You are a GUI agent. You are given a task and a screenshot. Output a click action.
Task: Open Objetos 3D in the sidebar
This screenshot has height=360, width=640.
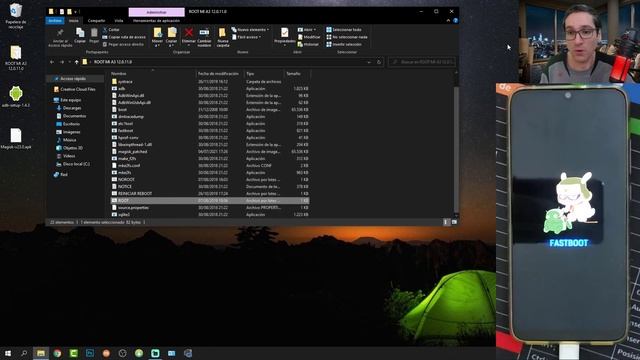[70, 148]
